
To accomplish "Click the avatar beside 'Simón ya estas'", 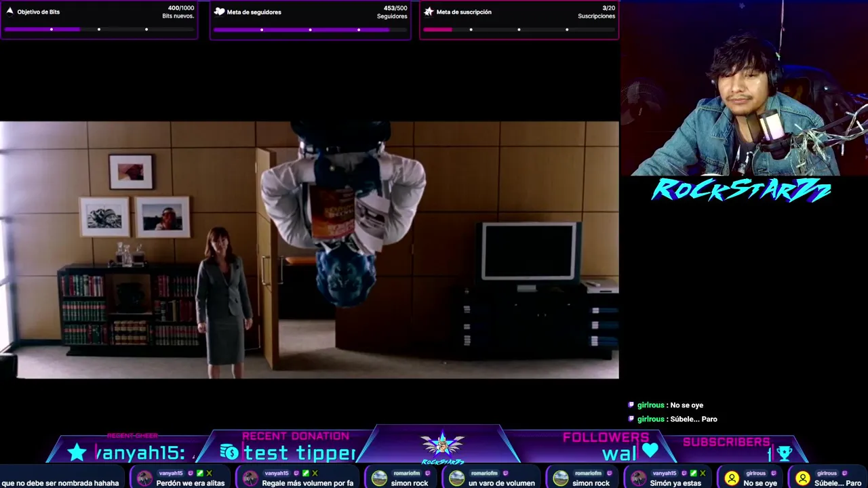I will (638, 479).
